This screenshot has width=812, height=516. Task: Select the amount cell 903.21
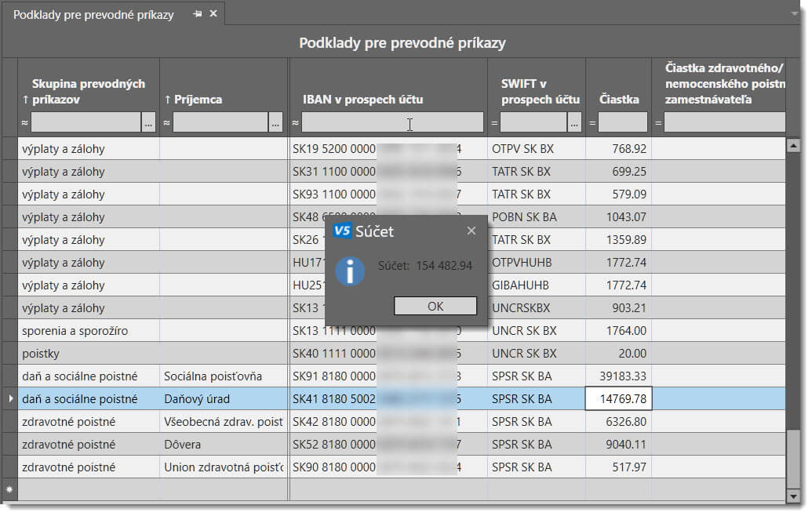click(618, 308)
